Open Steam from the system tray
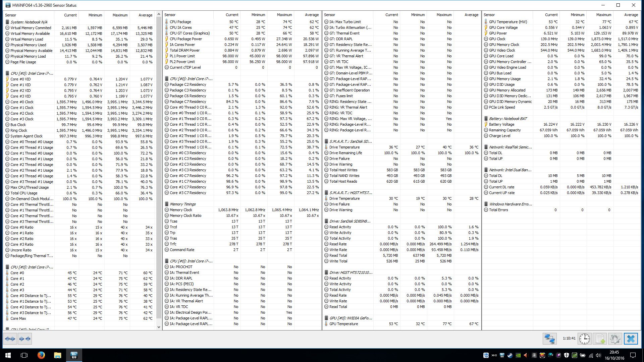The height and width of the screenshot is (362, 644). point(510,355)
